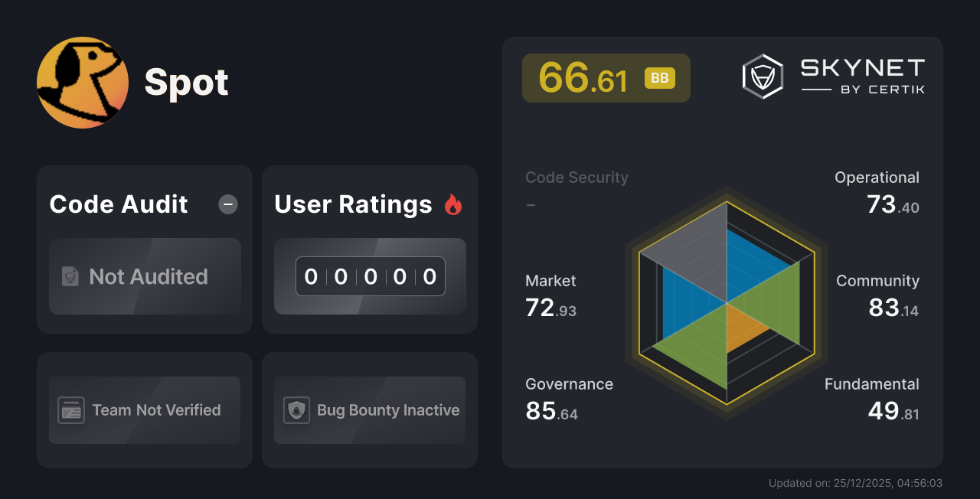
Task: Switch to the User Ratings panel
Action: 369,249
